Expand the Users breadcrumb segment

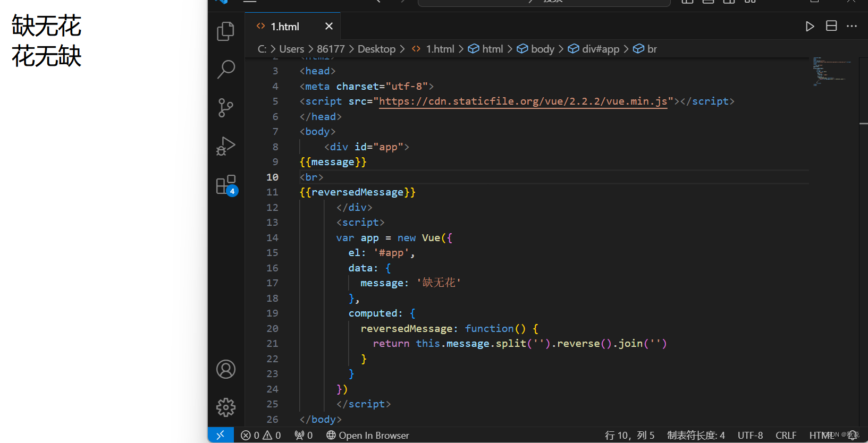pos(292,49)
